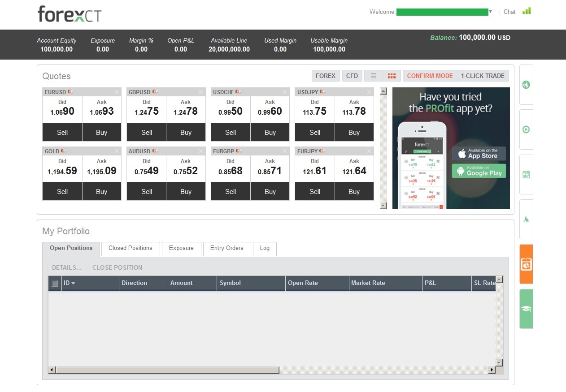Open video tutorials via the play icon

point(526,129)
